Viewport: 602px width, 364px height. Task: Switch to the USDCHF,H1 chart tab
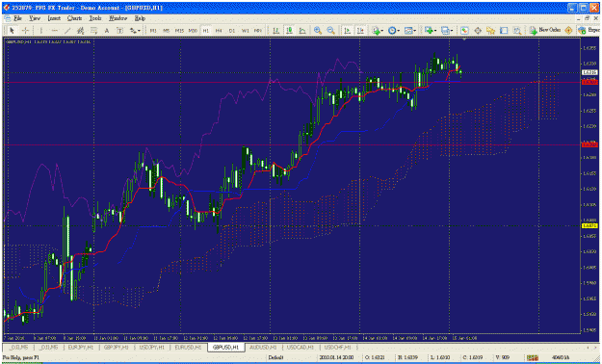[337, 347]
